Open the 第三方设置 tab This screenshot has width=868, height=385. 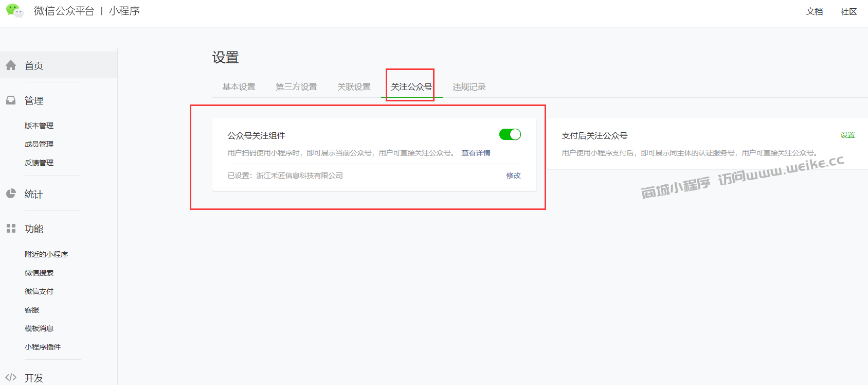pos(296,86)
